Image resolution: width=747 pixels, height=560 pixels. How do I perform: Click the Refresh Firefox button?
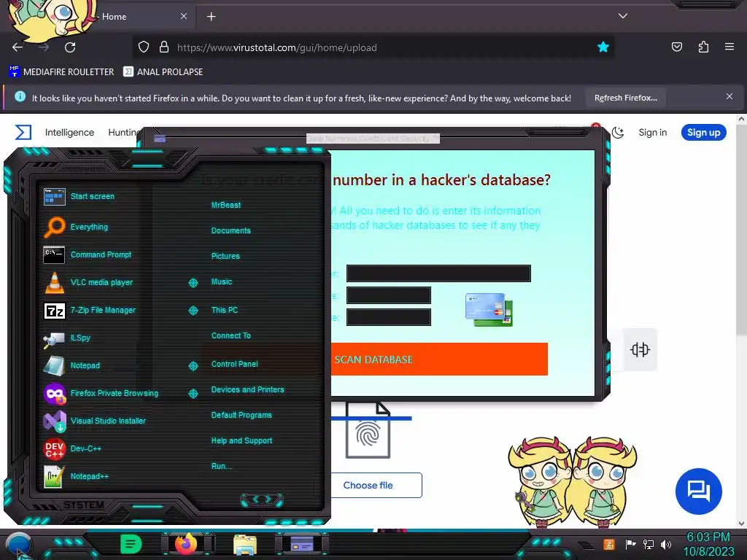click(x=625, y=98)
